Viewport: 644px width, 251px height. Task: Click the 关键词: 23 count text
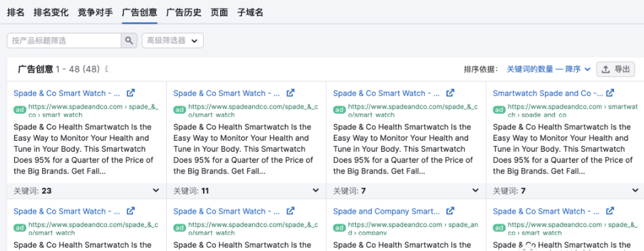tap(33, 190)
